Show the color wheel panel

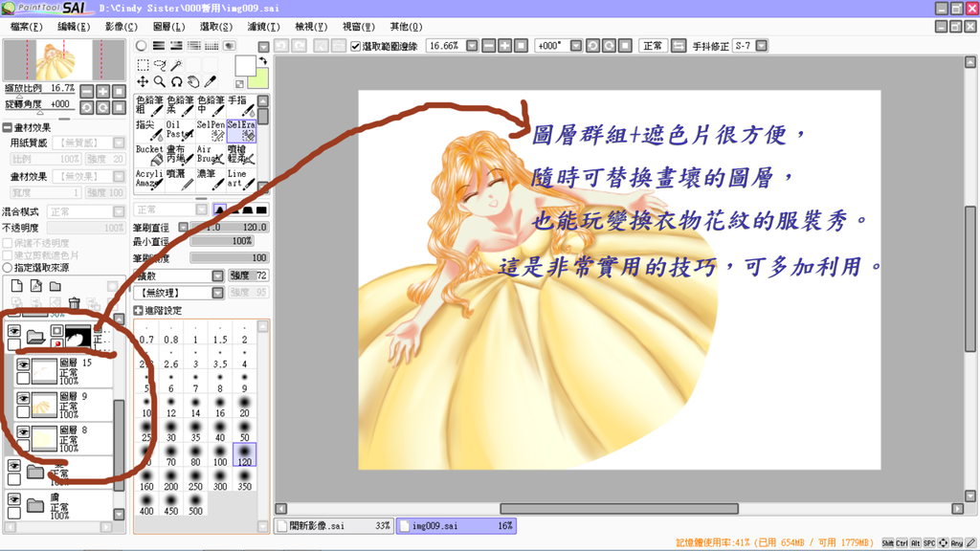click(x=142, y=46)
